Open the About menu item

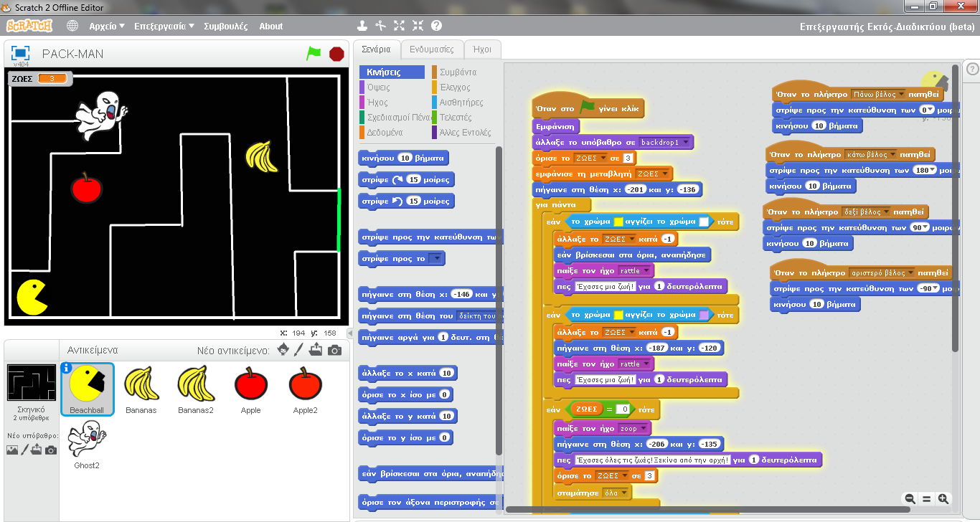coord(271,26)
